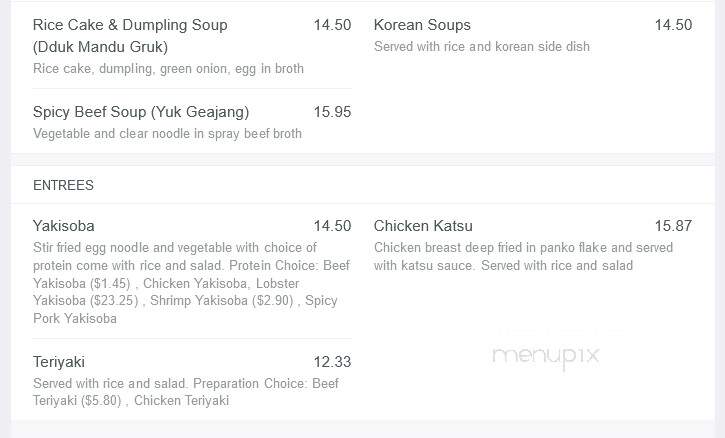
Task: Select the Teriyaki entree title
Action: [x=59, y=362]
